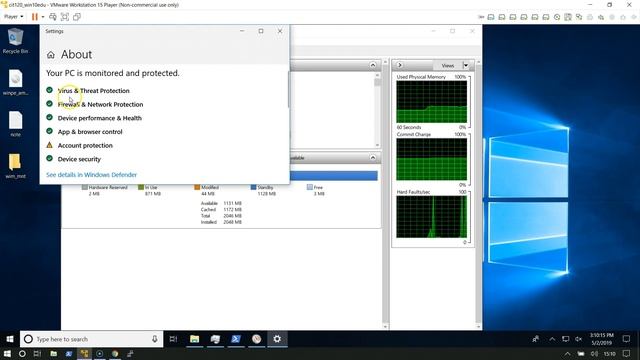Select the winpe_am desktop icon
This screenshot has width=640, height=360.
[15, 82]
